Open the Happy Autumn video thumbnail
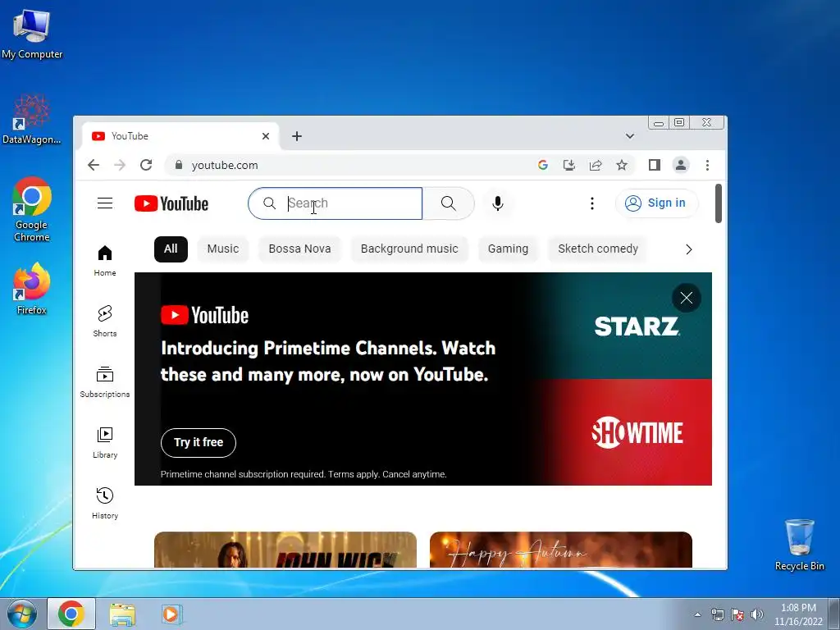The width and height of the screenshot is (840, 630). [x=561, y=550]
